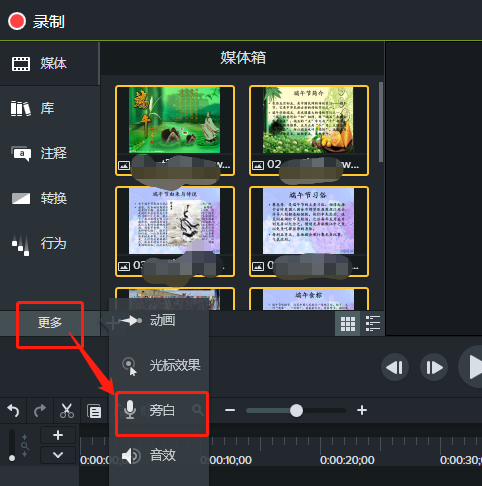The height and width of the screenshot is (486, 482).
Task: Click the redo arrow icon
Action: (40, 411)
